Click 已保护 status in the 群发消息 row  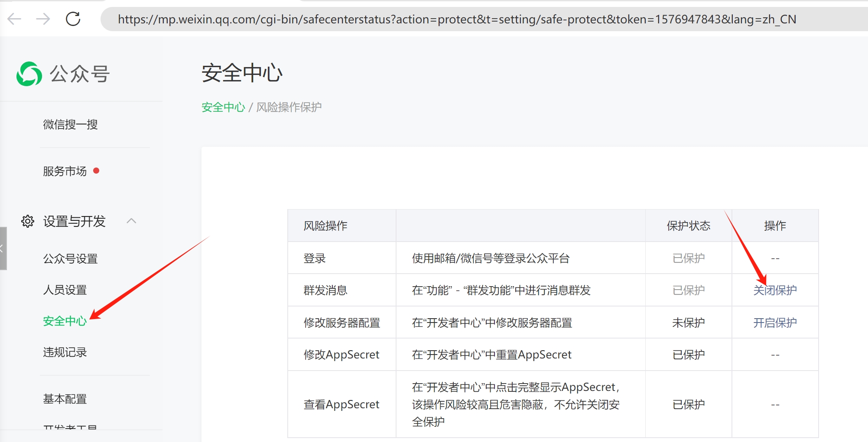click(x=688, y=290)
